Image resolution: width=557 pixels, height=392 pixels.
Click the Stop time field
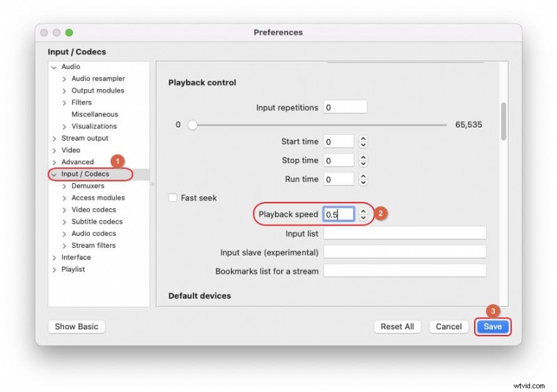click(x=338, y=160)
